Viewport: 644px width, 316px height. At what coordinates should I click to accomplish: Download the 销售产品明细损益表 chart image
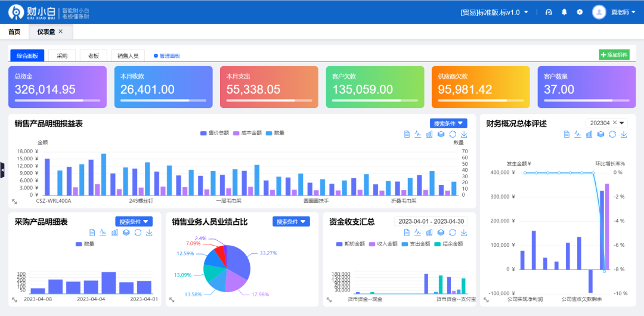click(464, 134)
